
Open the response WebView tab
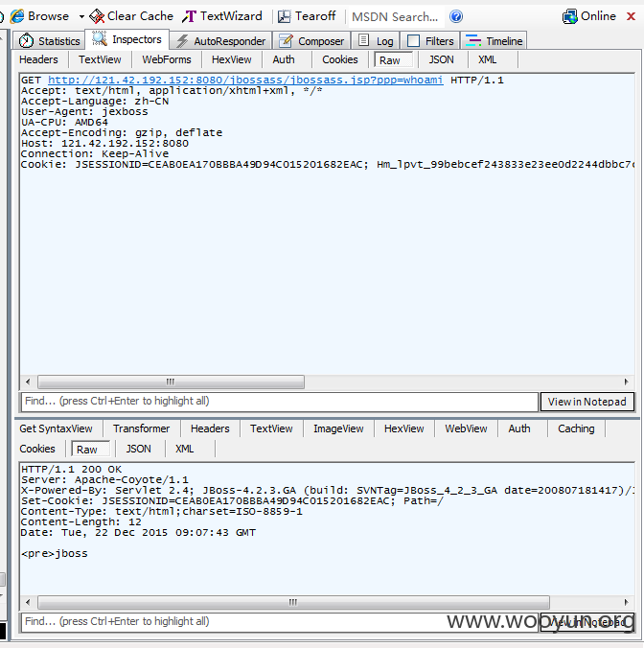(466, 429)
